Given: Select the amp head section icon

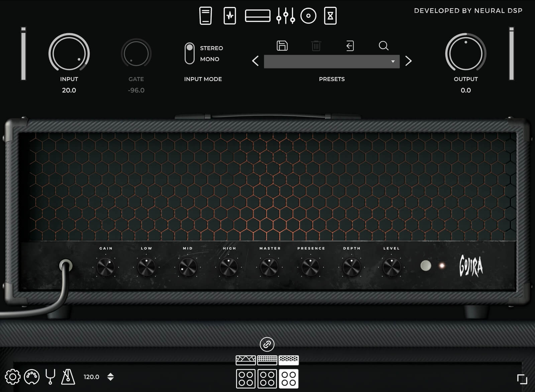Looking at the screenshot, I should [x=257, y=16].
